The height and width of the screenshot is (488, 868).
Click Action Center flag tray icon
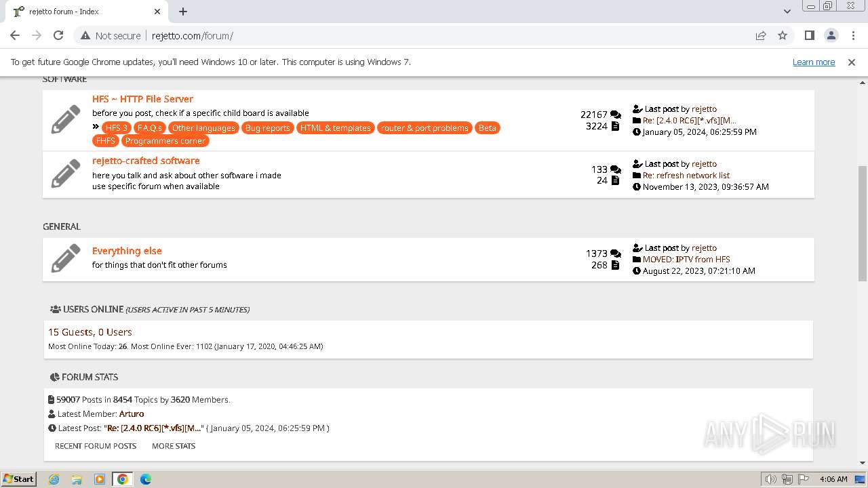pyautogui.click(x=804, y=479)
